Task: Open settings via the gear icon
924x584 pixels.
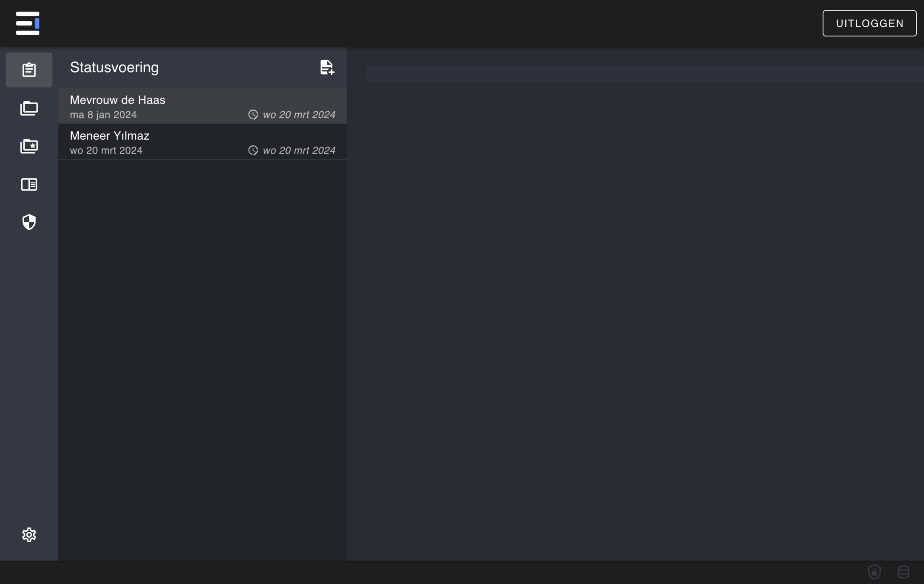Action: [x=29, y=535]
